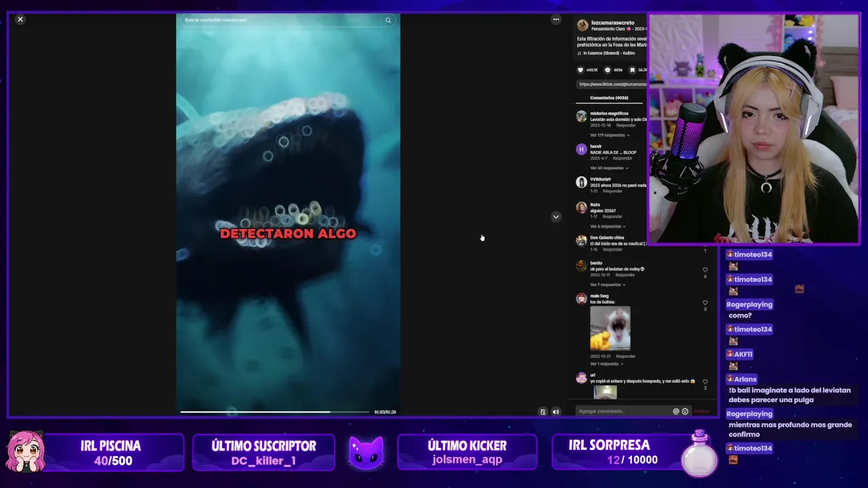The height and width of the screenshot is (488, 868).
Task: Like uri's comment with heart
Action: pos(705,382)
